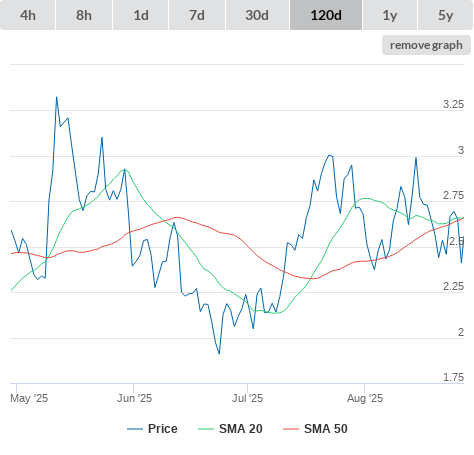Click the remove graph button
Image resolution: width=474 pixels, height=455 pixels.
pos(426,45)
